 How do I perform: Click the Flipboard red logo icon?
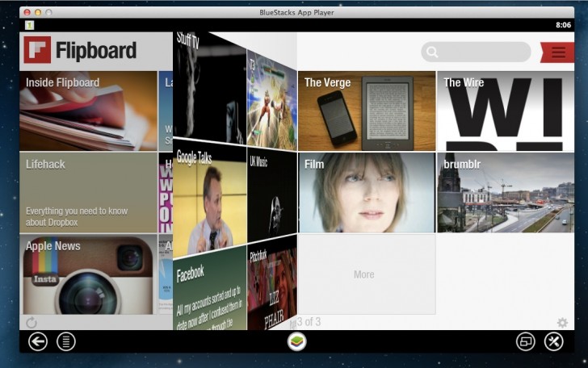(37, 50)
